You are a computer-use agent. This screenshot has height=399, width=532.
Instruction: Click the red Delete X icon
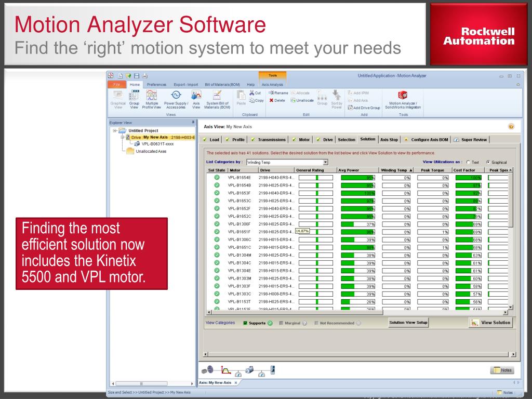[271, 100]
